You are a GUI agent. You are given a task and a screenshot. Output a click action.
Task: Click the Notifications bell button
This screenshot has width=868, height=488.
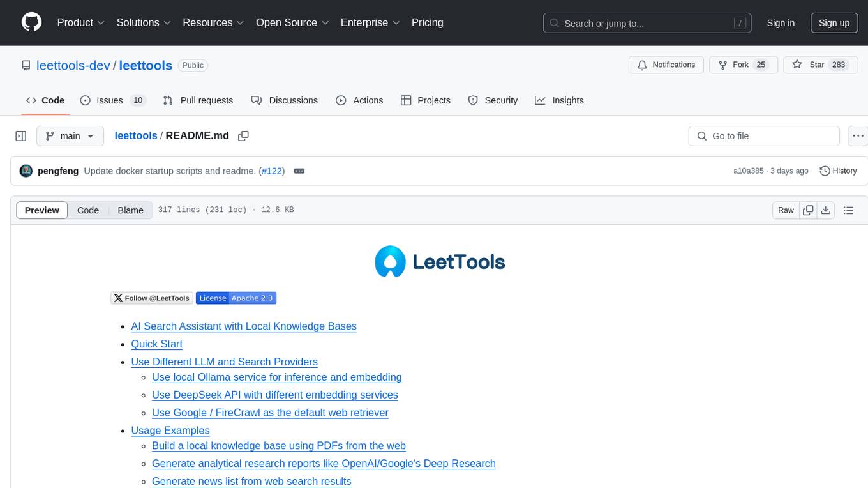pos(666,65)
